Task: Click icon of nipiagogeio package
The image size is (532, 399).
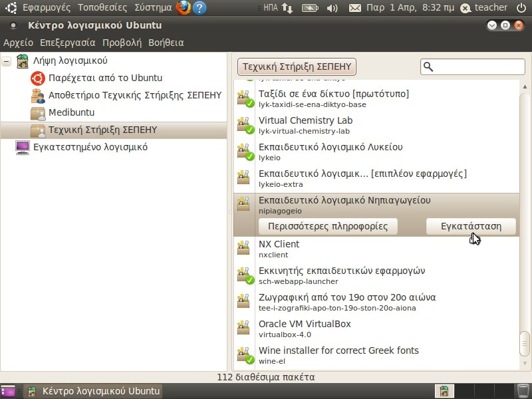Action: (243, 203)
